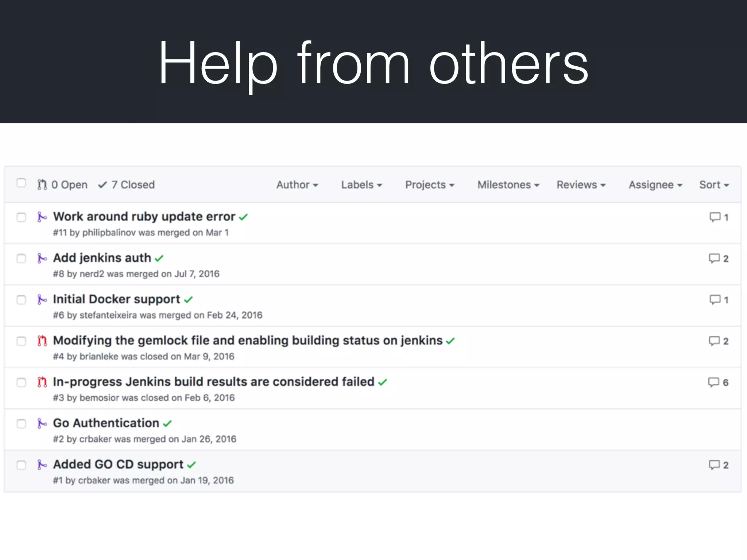This screenshot has height=560, width=747.
Task: Open comments for Add jenkins auth
Action: point(719,258)
